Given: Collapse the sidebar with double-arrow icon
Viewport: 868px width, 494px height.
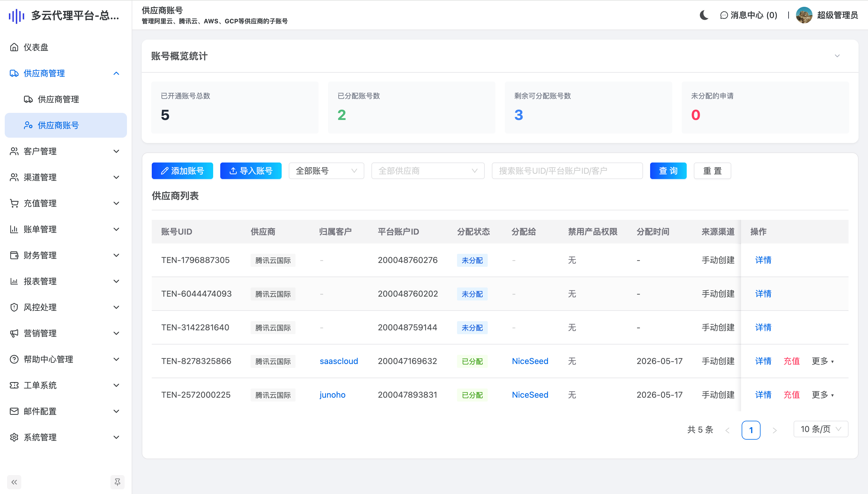Looking at the screenshot, I should [x=14, y=482].
